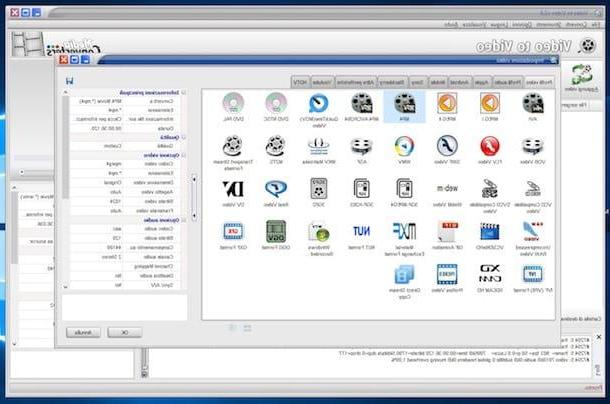Choose the NUT Format icon
The width and height of the screenshot is (610, 404).
pyautogui.click(x=362, y=232)
